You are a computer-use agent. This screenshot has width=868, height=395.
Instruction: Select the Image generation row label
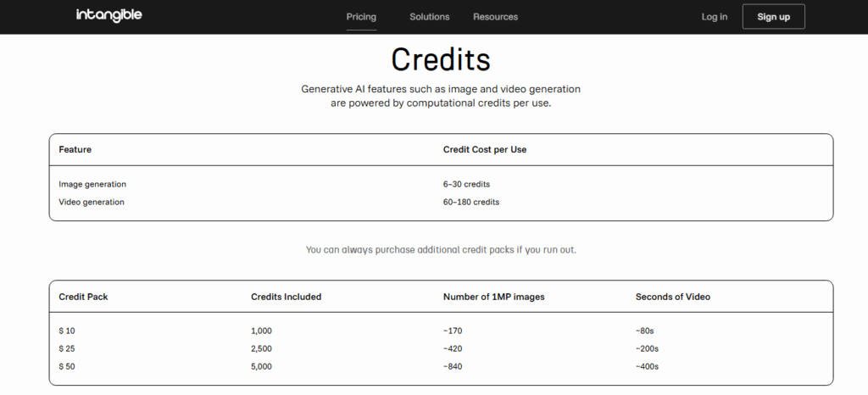92,184
